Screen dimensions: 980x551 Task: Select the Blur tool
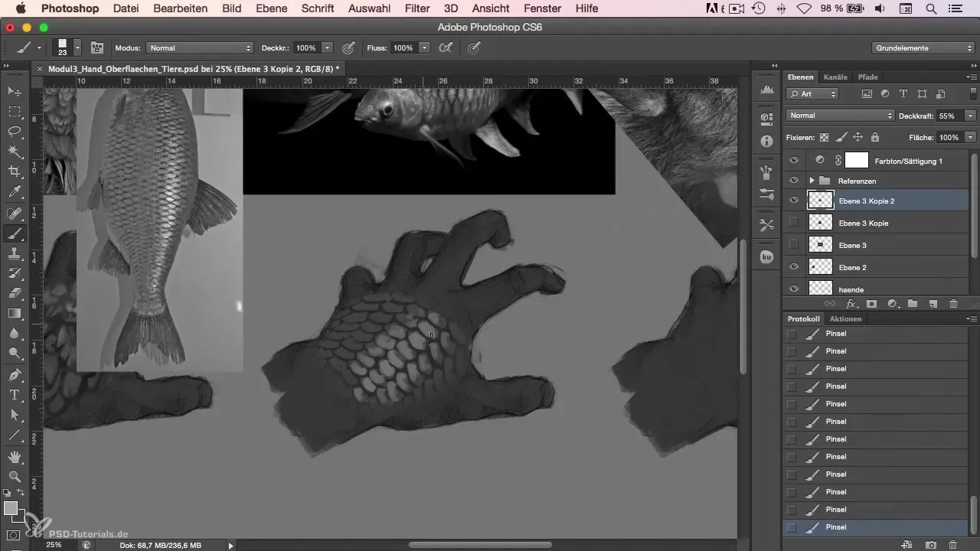point(15,334)
